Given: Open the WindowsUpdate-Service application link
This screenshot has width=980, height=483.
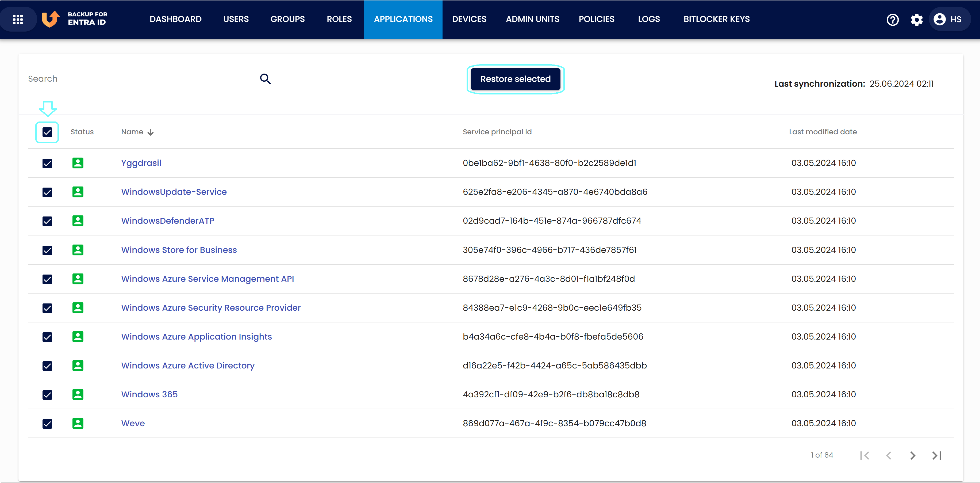Looking at the screenshot, I should tap(174, 192).
